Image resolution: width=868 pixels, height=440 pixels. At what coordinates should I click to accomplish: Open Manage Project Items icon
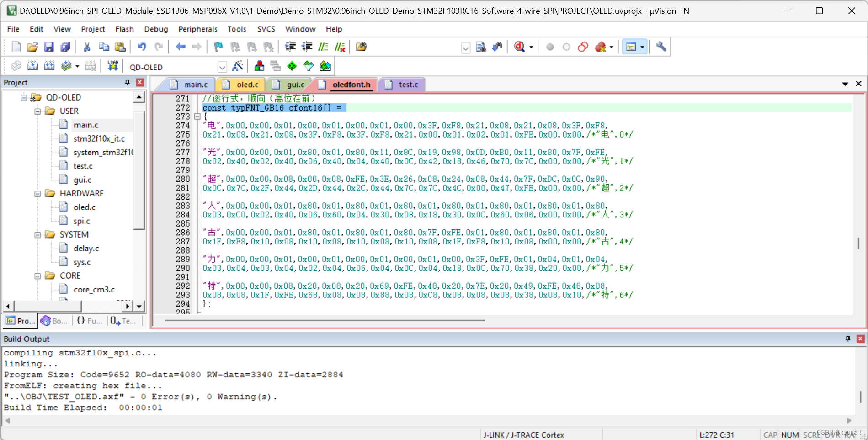tap(259, 66)
